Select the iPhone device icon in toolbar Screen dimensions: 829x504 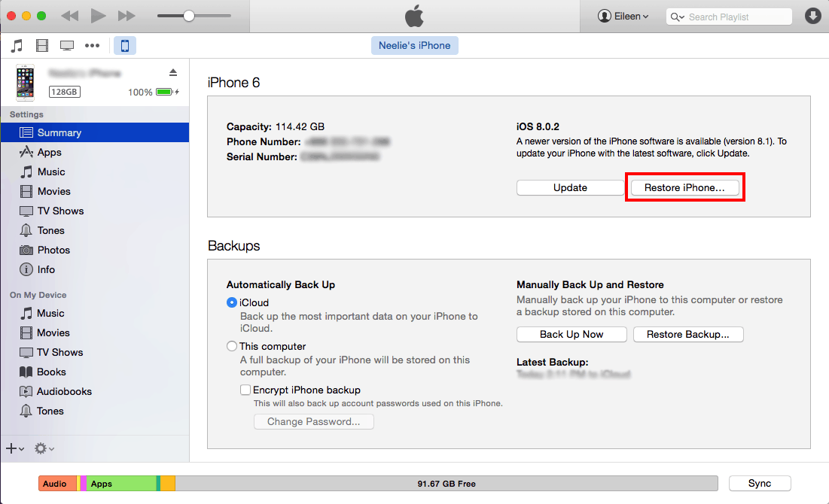point(125,45)
